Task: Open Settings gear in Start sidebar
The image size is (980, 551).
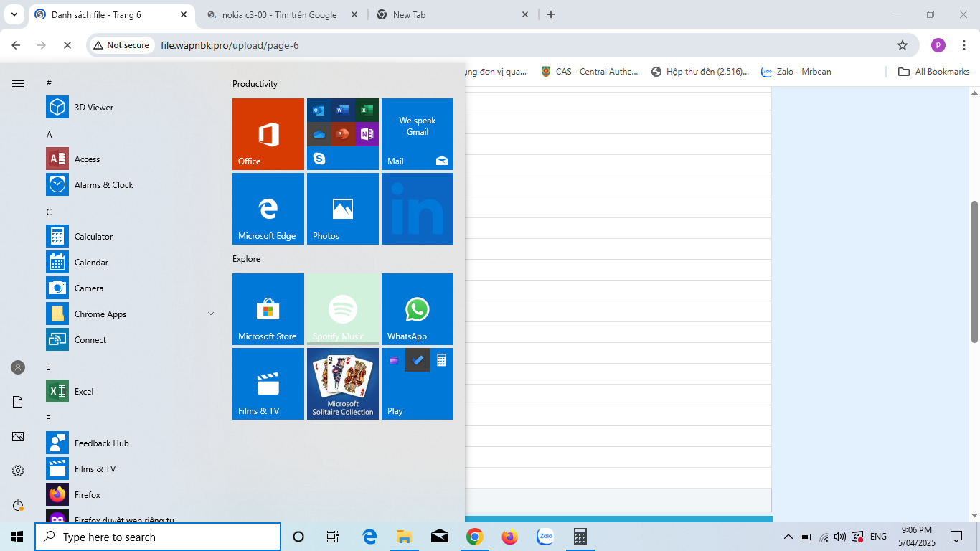Action: tap(18, 471)
